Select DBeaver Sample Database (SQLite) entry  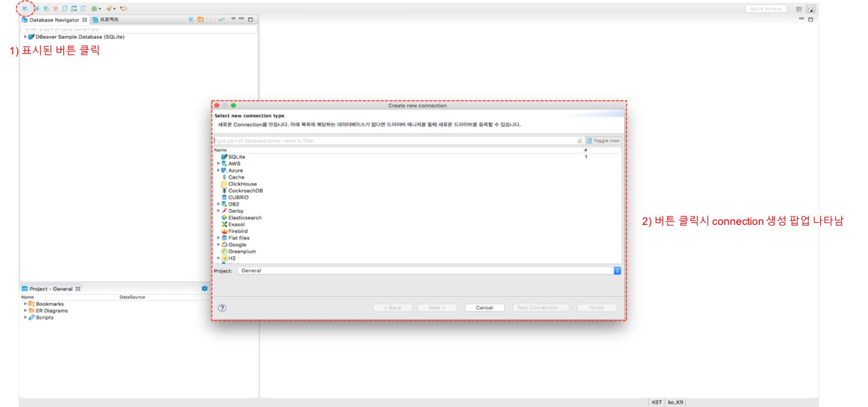(80, 37)
